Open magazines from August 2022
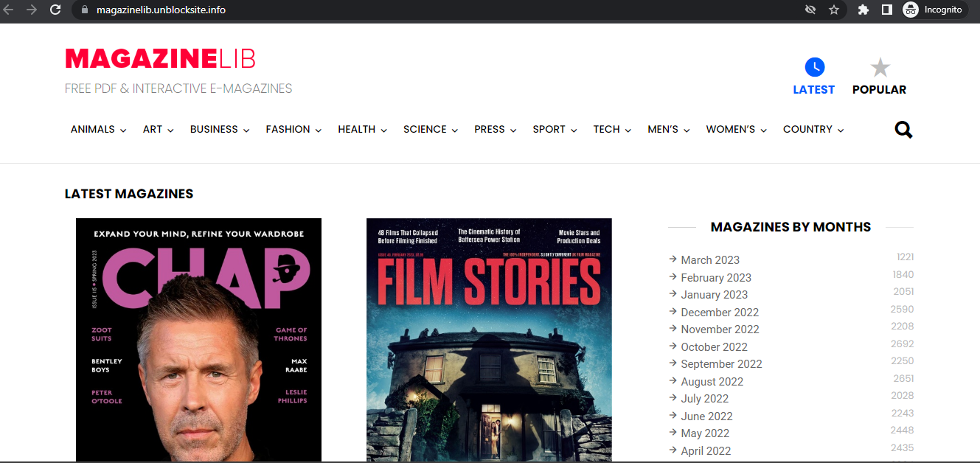Viewport: 980px width, 474px height. pyautogui.click(x=712, y=381)
